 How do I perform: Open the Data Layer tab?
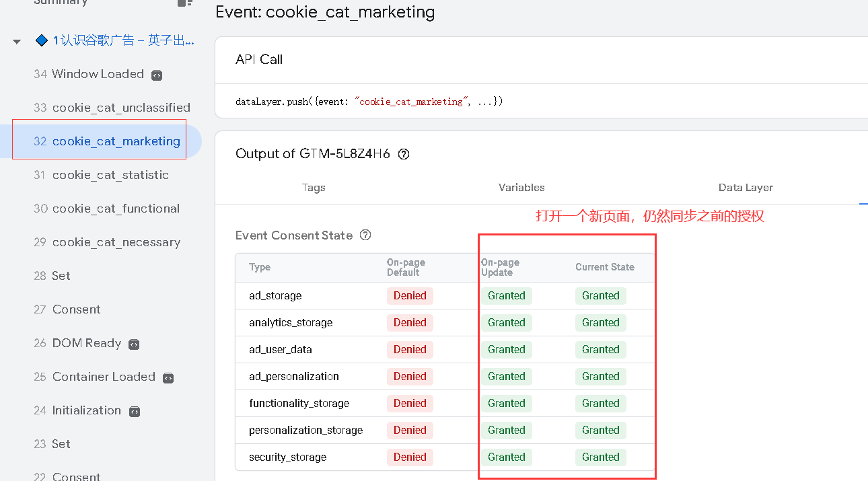click(x=746, y=188)
